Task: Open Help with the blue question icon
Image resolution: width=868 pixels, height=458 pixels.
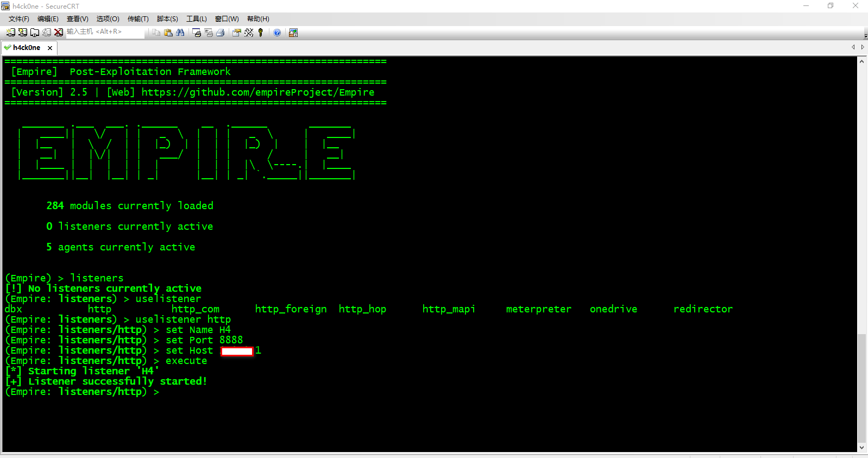Action: pos(277,33)
